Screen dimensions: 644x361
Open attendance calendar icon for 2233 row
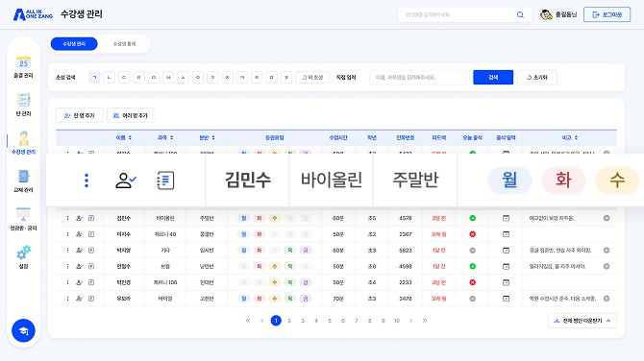[506, 282]
